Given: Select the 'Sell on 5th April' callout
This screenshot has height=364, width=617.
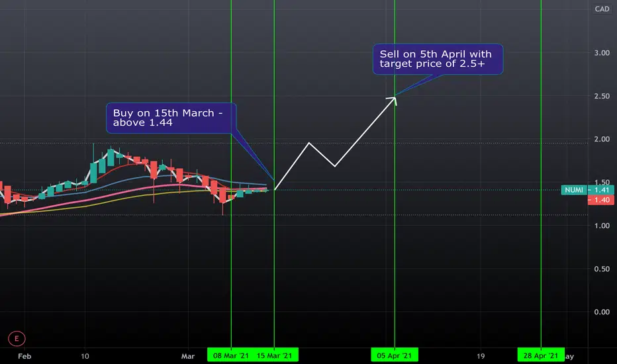Looking at the screenshot, I should coord(438,59).
